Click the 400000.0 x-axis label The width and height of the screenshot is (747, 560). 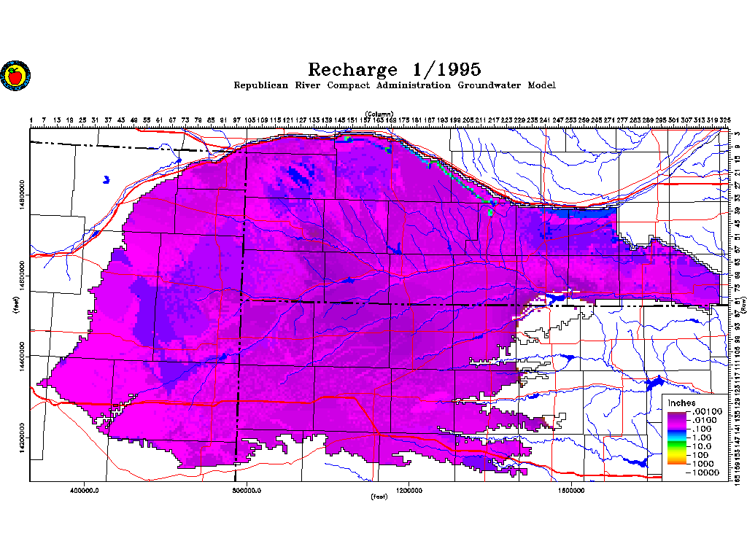[85, 490]
